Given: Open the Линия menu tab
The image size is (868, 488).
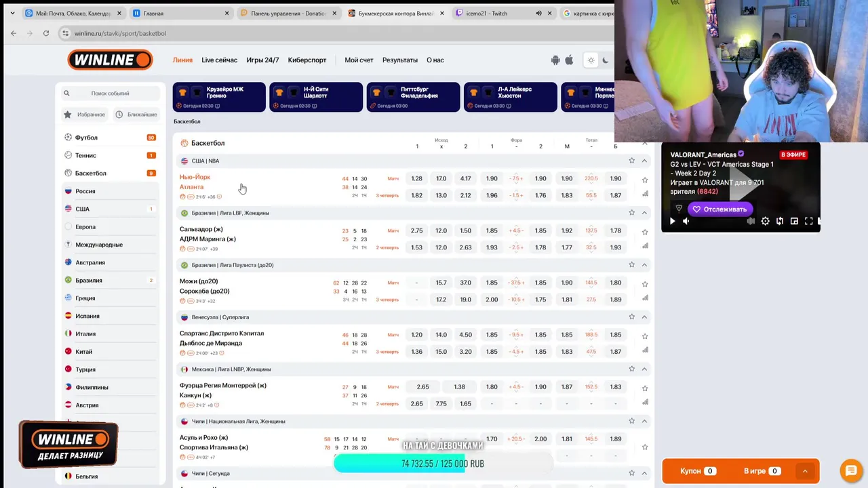Looking at the screenshot, I should pyautogui.click(x=182, y=60).
